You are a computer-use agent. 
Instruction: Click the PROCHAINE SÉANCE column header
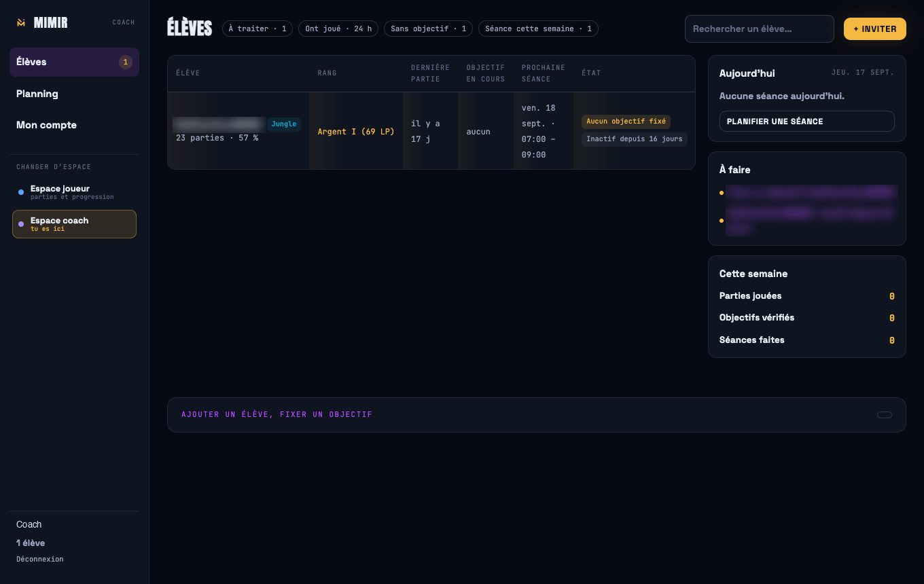coord(544,73)
